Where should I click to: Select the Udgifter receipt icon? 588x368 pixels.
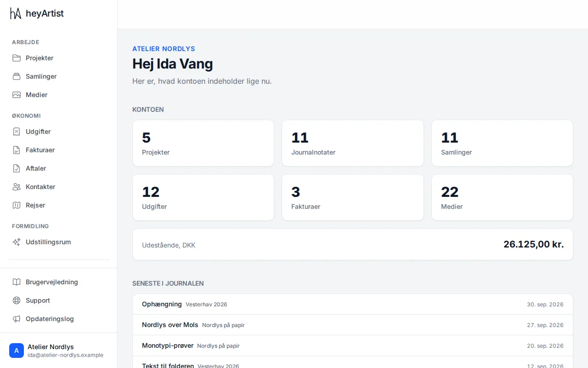tap(17, 132)
